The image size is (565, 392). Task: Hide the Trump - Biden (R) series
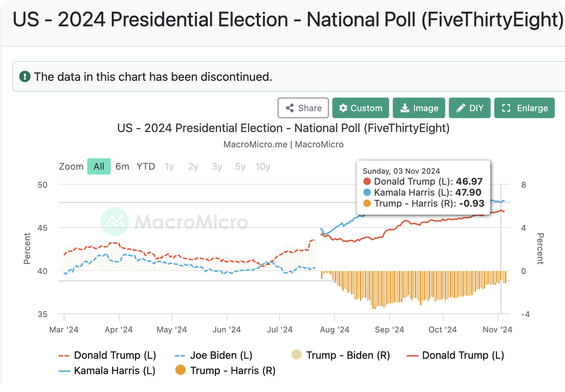pyautogui.click(x=340, y=355)
